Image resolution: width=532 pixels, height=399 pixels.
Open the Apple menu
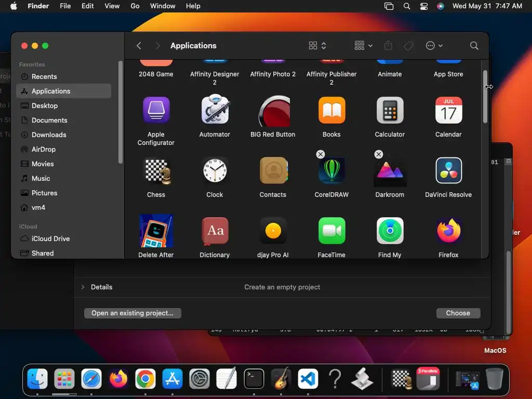tap(14, 6)
